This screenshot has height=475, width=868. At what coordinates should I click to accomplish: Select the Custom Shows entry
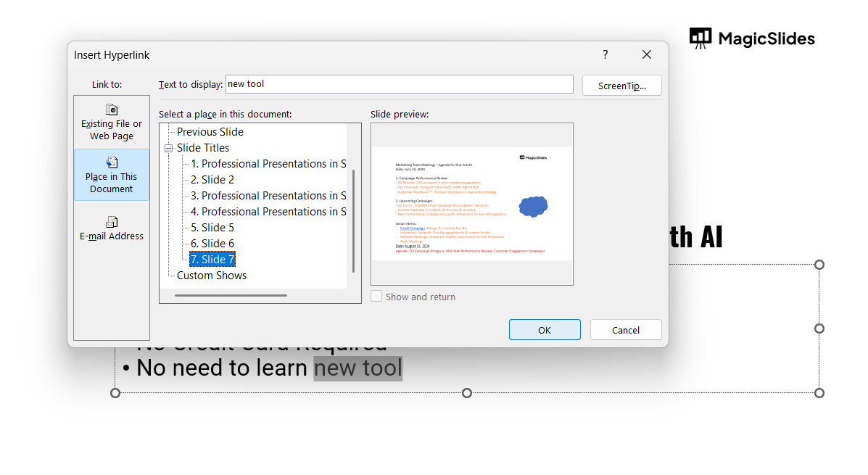pos(212,275)
